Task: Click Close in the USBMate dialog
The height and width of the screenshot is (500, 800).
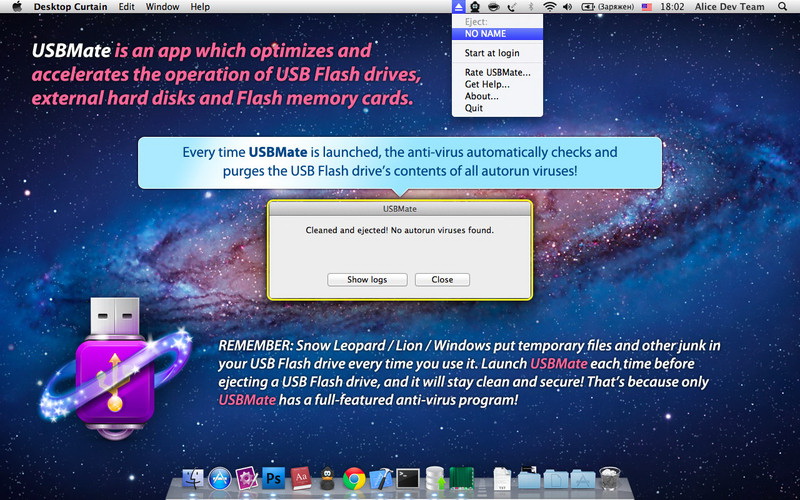Action: pyautogui.click(x=442, y=280)
